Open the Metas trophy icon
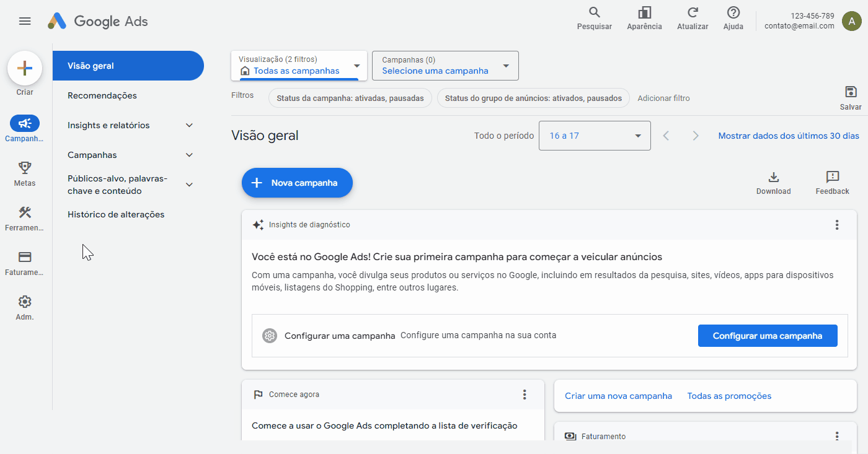 coord(25,167)
